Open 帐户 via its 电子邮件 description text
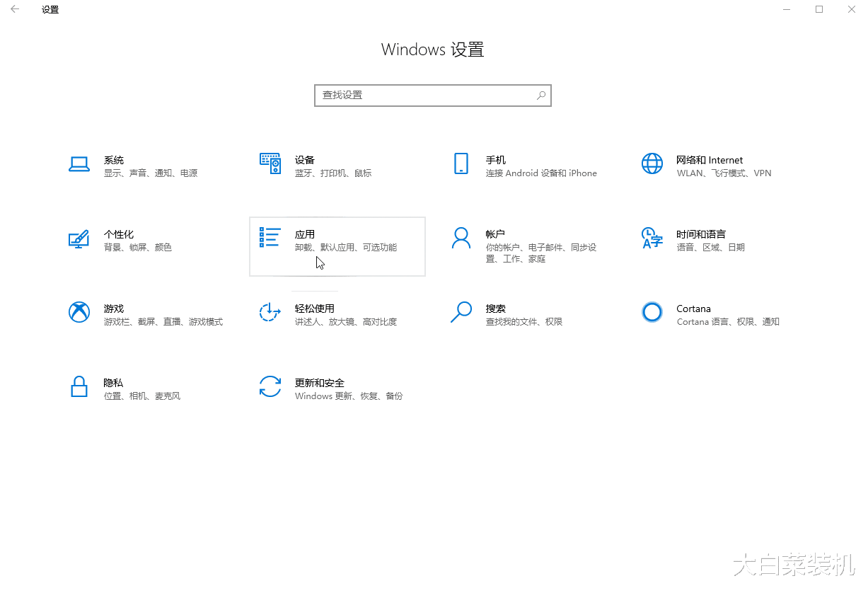 [x=535, y=245]
